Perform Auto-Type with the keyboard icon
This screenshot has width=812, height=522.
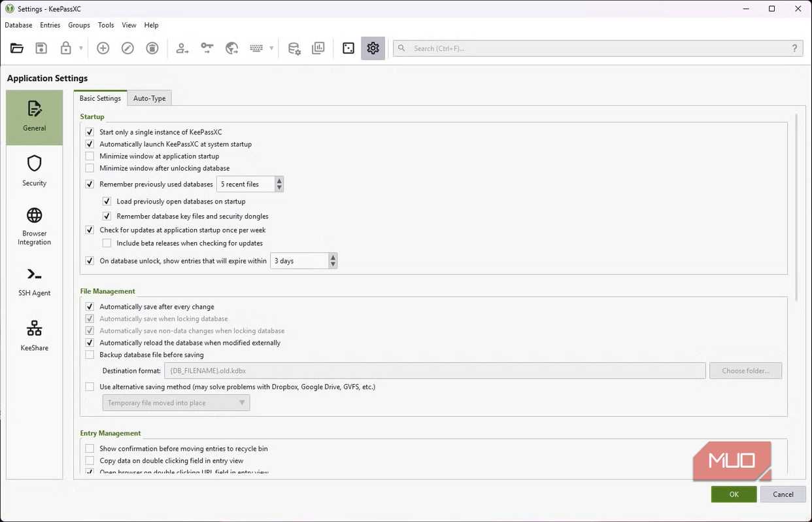256,48
